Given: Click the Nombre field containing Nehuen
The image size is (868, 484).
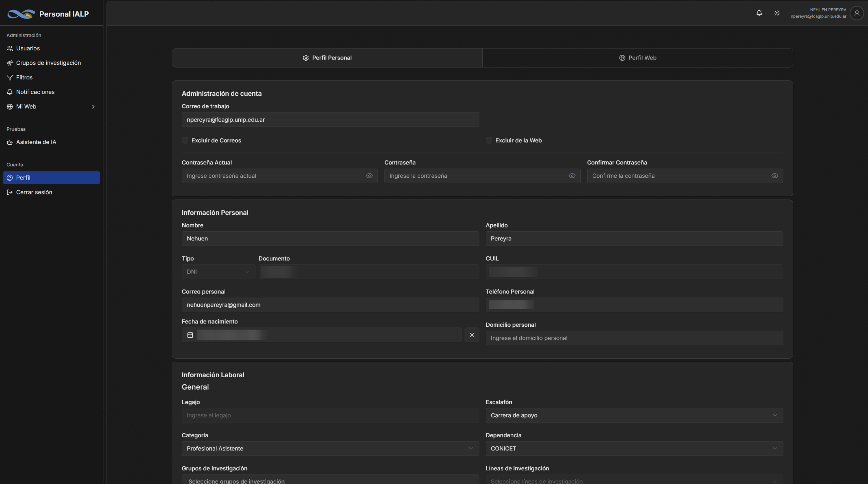Looking at the screenshot, I should pyautogui.click(x=330, y=239).
